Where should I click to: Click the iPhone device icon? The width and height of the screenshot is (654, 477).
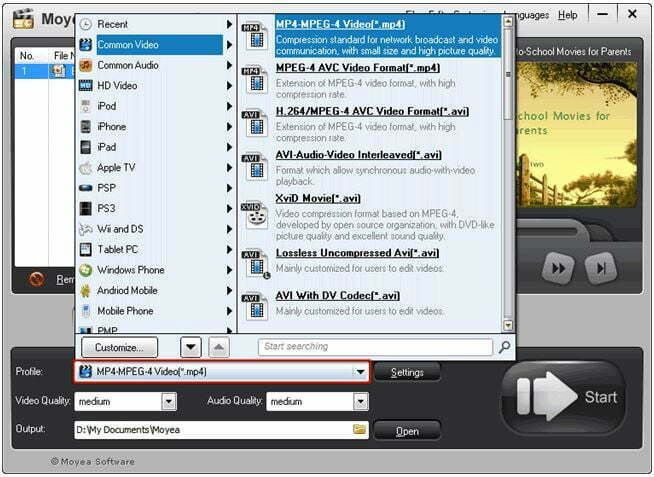pos(86,126)
